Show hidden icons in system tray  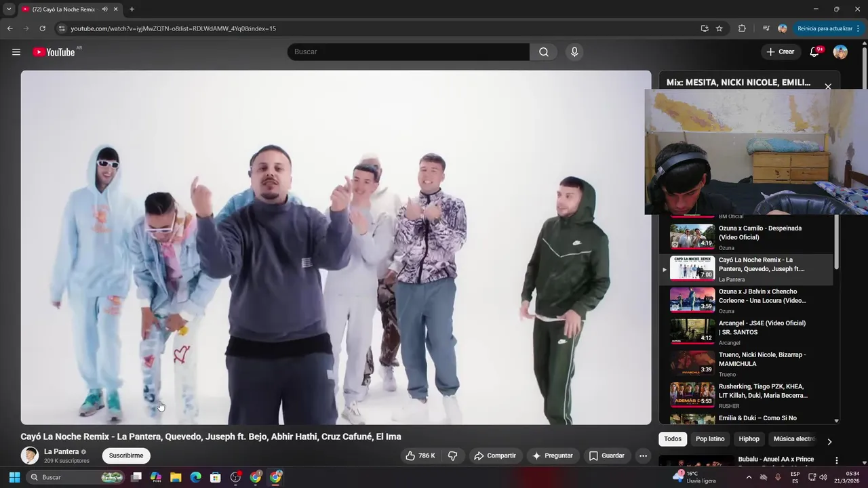[x=749, y=477]
